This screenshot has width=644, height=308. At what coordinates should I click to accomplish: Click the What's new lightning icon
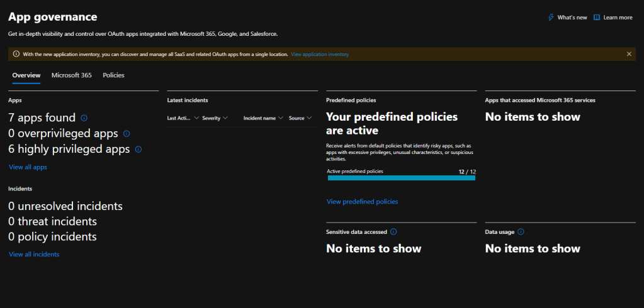551,18
